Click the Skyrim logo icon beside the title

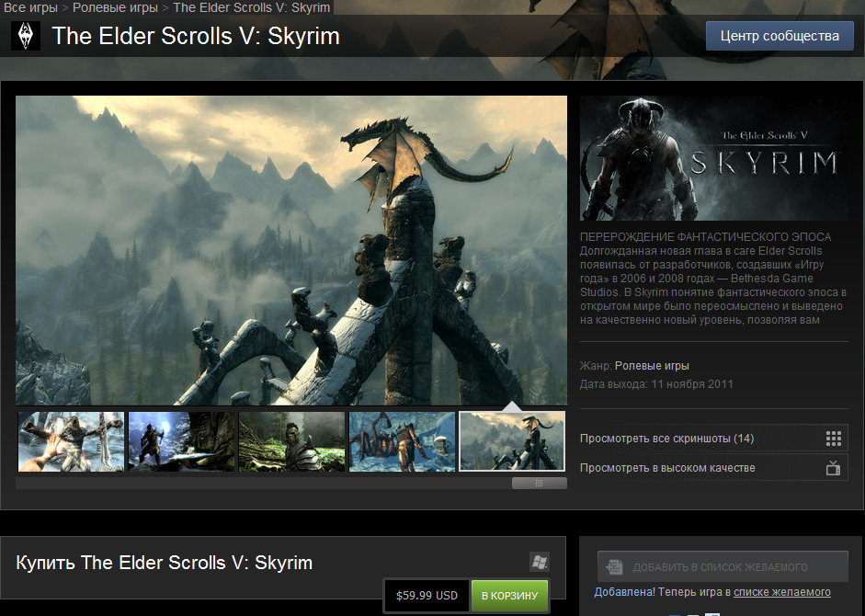26,36
